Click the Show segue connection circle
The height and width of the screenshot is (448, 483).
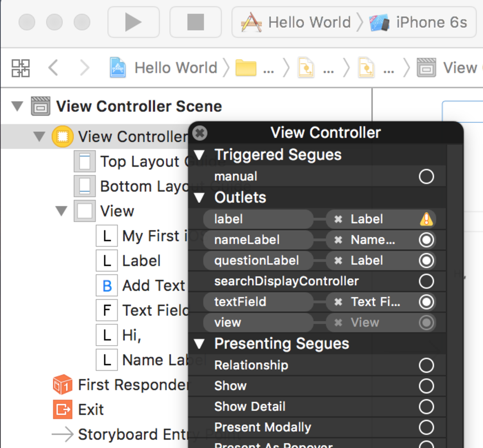pos(426,386)
